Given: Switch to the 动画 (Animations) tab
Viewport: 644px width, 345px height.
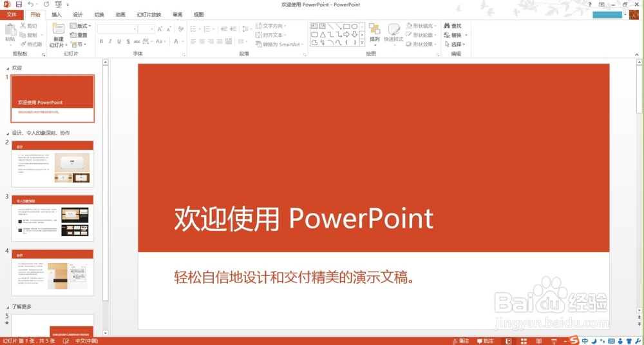Looking at the screenshot, I should click(x=120, y=15).
